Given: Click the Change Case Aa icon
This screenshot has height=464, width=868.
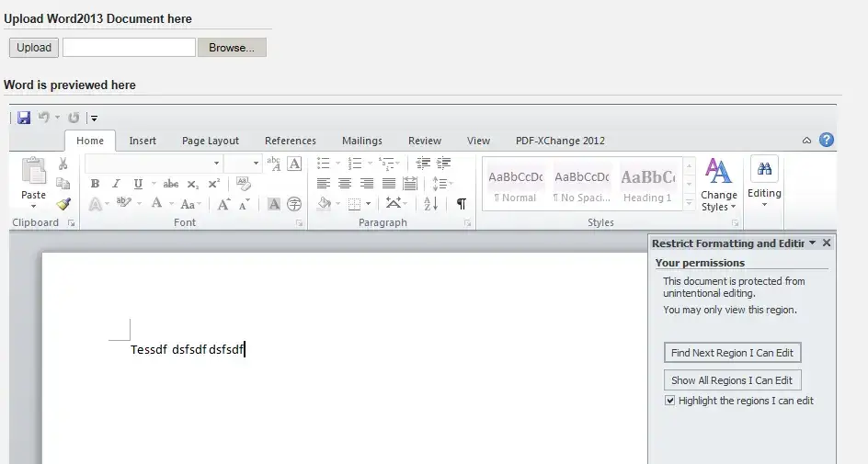Looking at the screenshot, I should click(188, 204).
